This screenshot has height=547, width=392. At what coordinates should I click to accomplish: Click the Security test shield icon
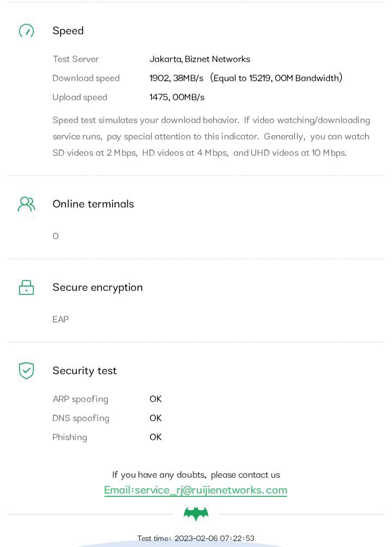pos(26,370)
